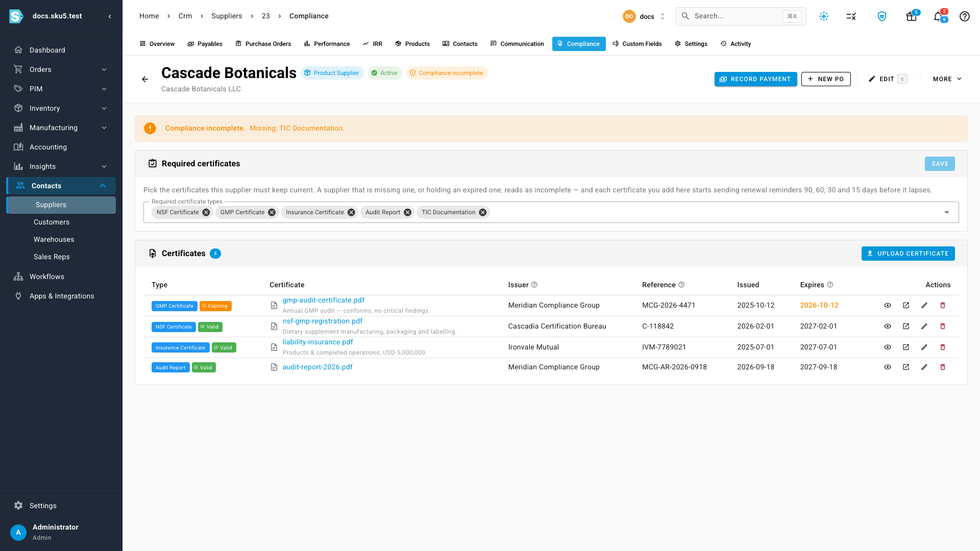Delete the GMP Certificate row

(943, 306)
